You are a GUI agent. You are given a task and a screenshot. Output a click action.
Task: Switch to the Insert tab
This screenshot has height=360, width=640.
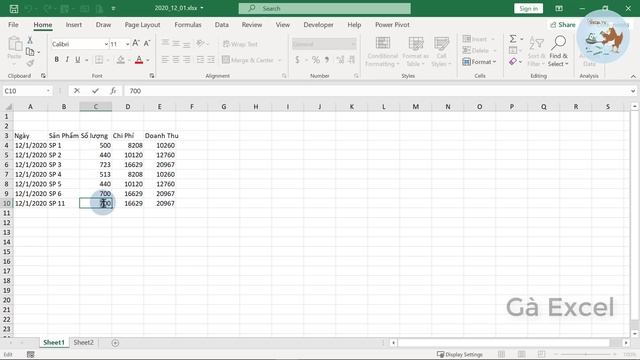click(74, 25)
